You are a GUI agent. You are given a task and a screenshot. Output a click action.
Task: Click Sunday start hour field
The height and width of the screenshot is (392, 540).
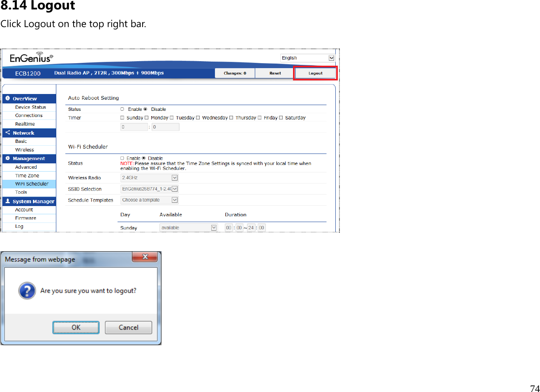(228, 228)
